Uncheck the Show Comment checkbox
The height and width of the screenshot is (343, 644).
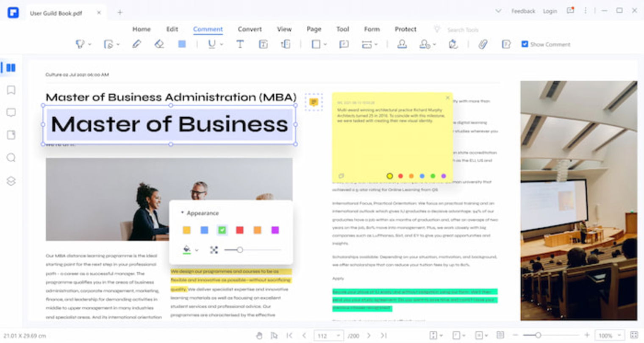click(x=525, y=44)
